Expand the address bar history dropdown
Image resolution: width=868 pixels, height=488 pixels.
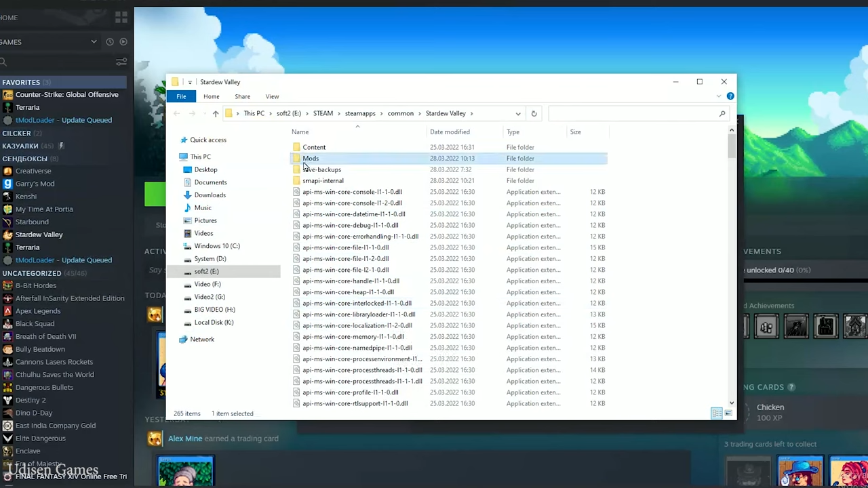point(518,114)
